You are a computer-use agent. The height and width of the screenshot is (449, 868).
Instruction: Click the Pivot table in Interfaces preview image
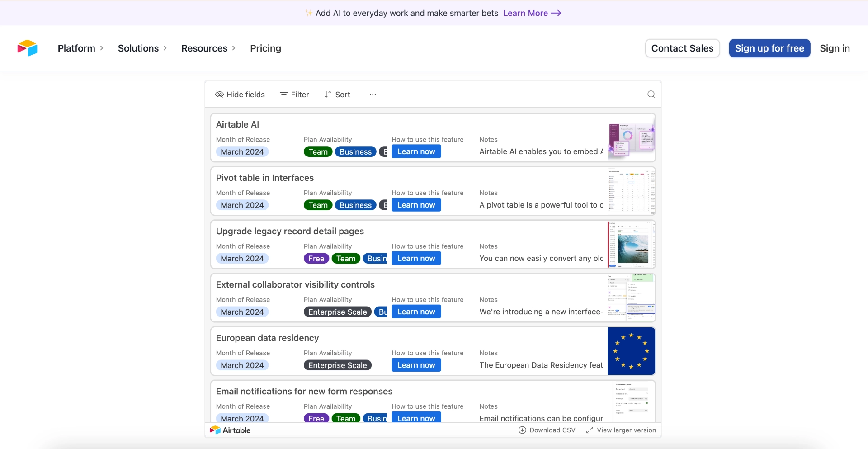point(631,191)
